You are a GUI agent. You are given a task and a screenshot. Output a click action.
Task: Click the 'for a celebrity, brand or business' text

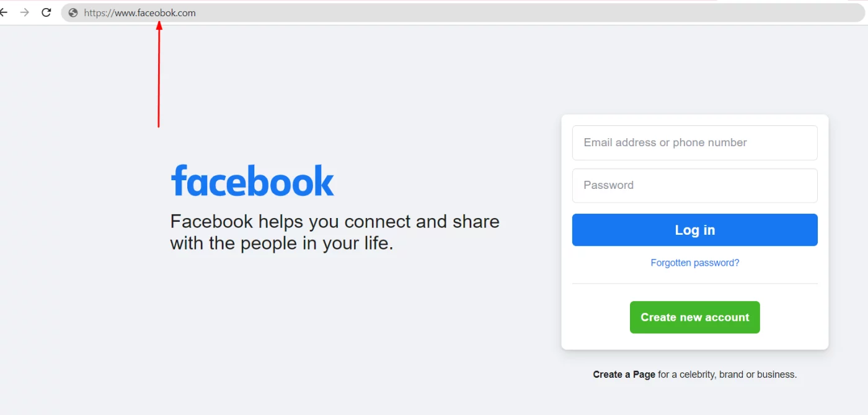tap(727, 374)
